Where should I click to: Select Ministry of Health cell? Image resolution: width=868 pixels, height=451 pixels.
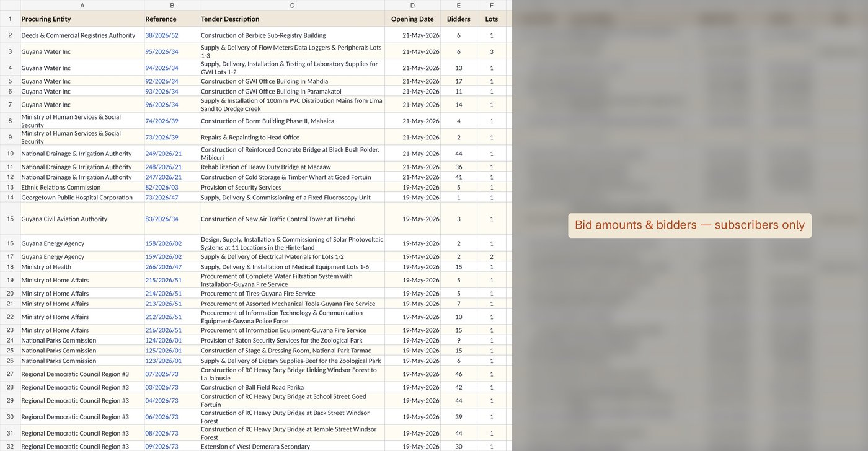[x=82, y=267]
